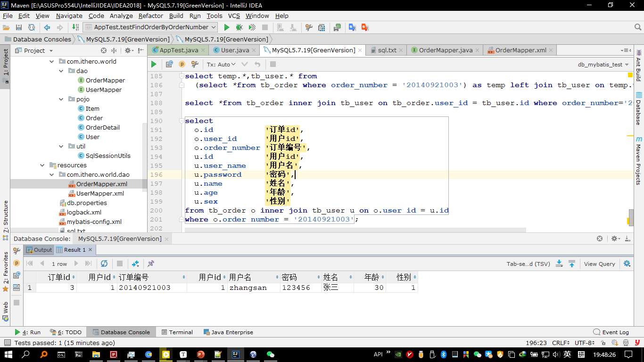Open Windows Start menu
This screenshot has width=644, height=362.
(x=8, y=354)
